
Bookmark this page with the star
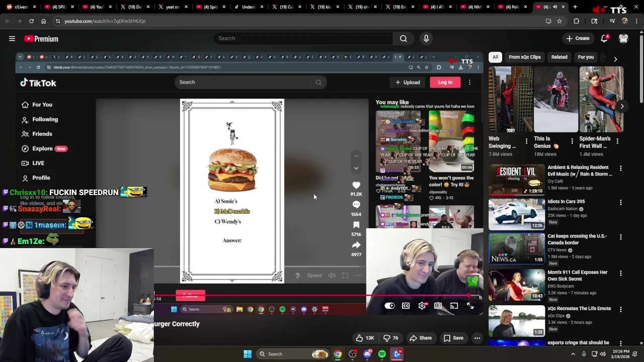pyautogui.click(x=559, y=21)
